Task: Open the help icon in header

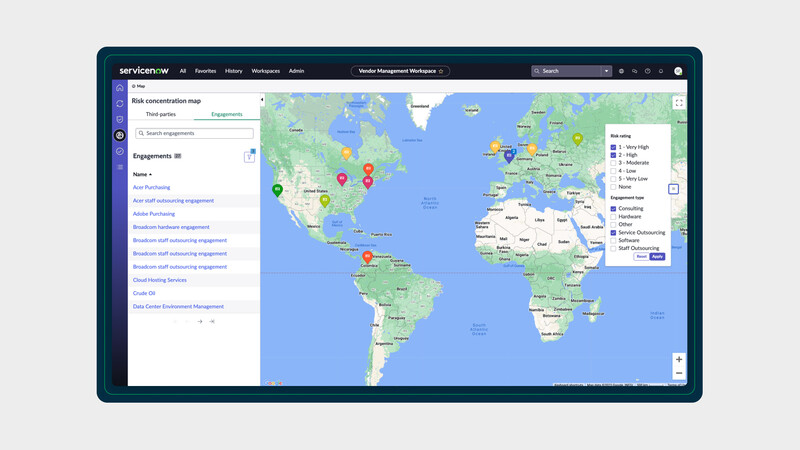Action: [x=648, y=71]
